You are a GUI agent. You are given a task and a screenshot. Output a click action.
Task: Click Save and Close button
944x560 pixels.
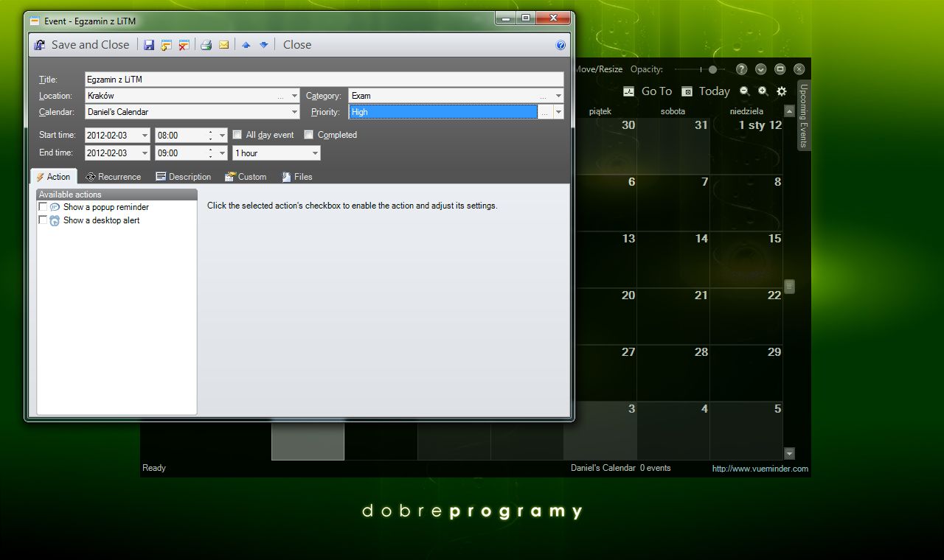coord(81,45)
